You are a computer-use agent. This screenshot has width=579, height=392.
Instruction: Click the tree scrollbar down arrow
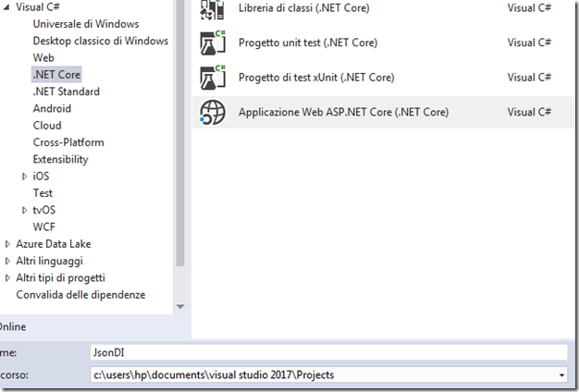(x=180, y=307)
